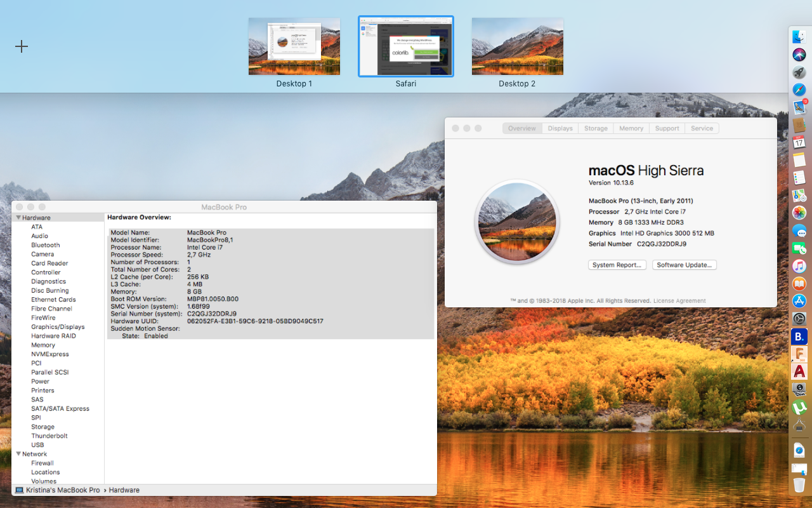Switch to the Displays tab
Screen dimensions: 812x508
(560, 128)
